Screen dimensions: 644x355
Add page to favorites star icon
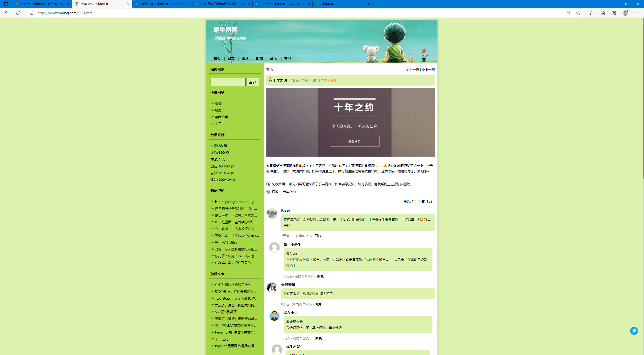point(578,13)
